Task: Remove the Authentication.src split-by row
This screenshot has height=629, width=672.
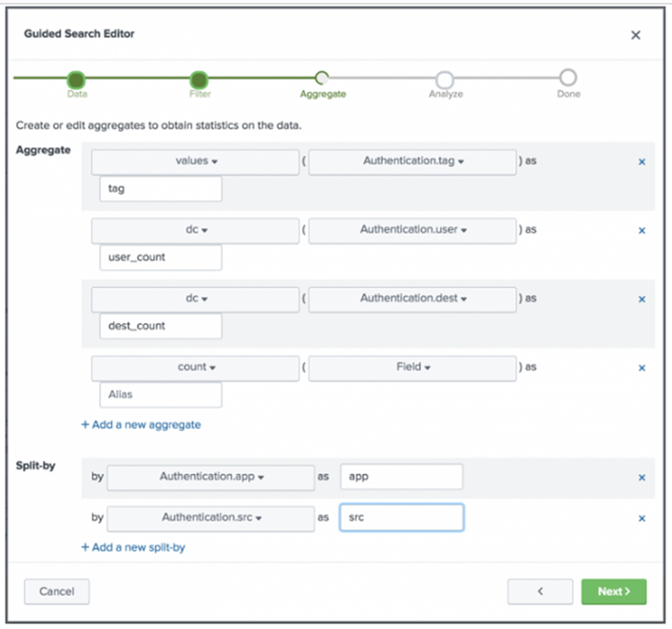Action: pos(642,518)
